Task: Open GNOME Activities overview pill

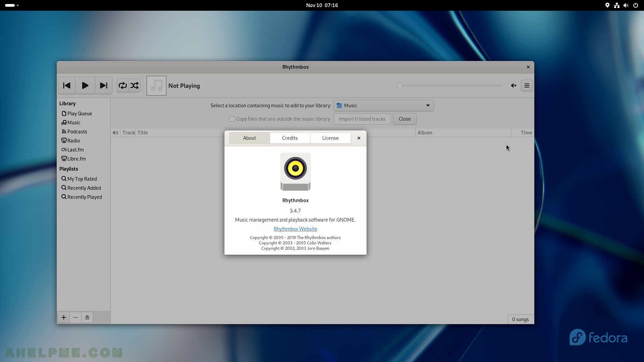Action: (12, 5)
